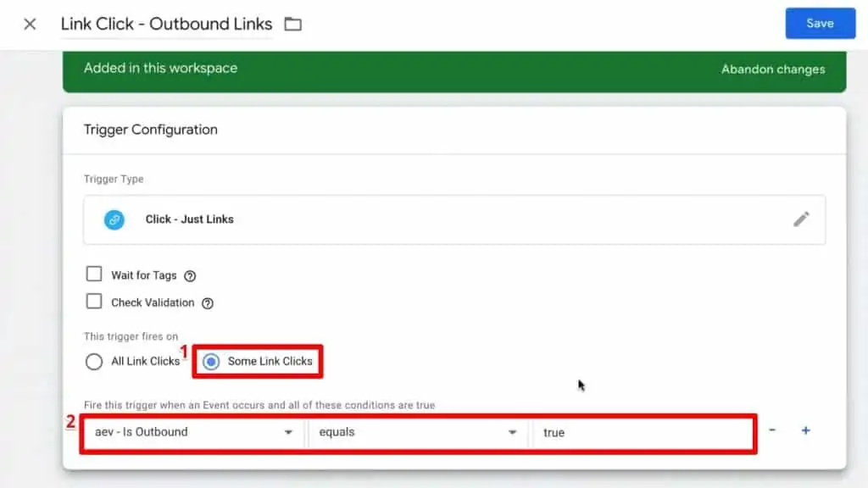Click the pencil icon to edit trigger type

point(801,219)
